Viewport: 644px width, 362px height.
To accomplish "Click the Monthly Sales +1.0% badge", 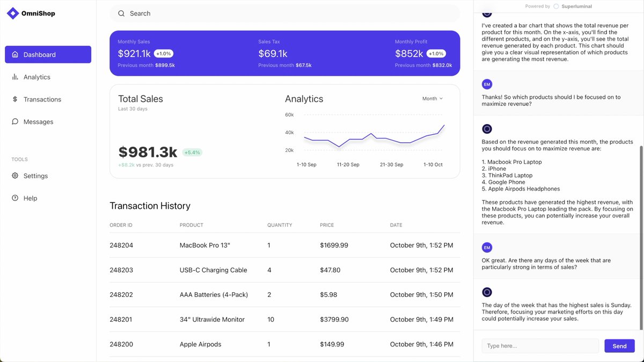I will [164, 54].
